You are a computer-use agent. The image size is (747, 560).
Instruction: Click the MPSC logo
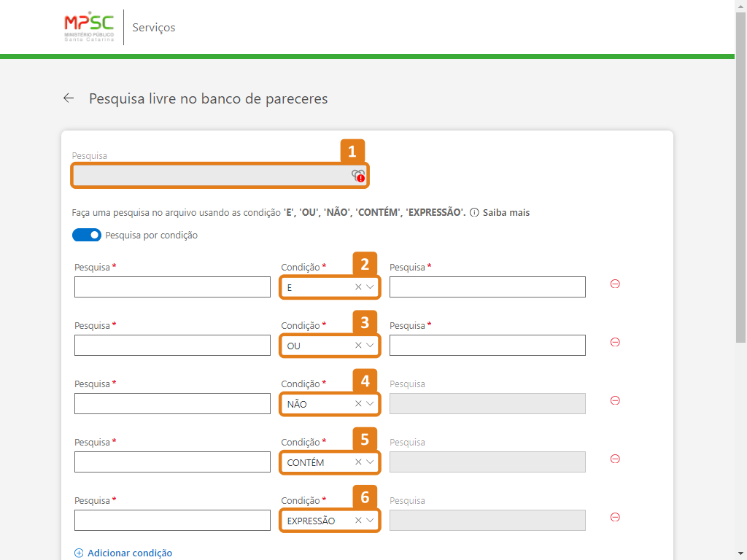[x=89, y=27]
